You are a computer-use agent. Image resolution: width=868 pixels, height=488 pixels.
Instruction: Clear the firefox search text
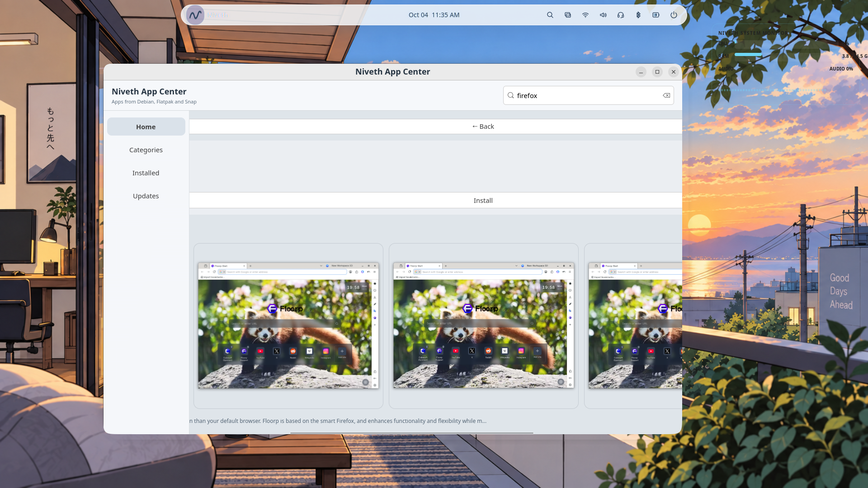click(666, 95)
